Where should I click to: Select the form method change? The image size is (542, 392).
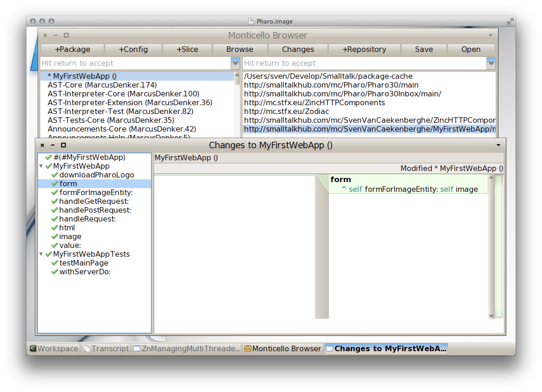tap(95, 184)
